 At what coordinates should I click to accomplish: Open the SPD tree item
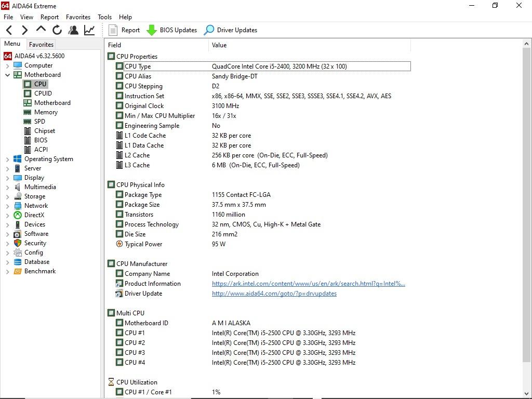(x=39, y=122)
